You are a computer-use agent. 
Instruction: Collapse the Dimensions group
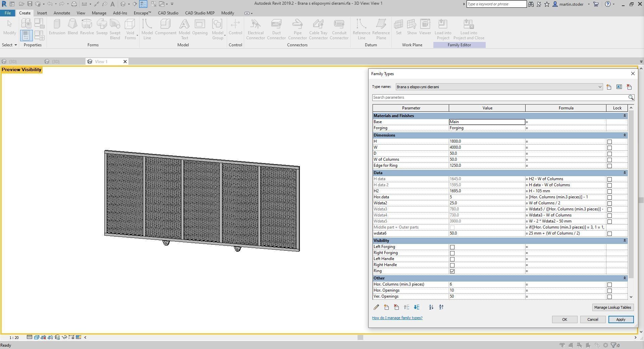click(x=625, y=135)
